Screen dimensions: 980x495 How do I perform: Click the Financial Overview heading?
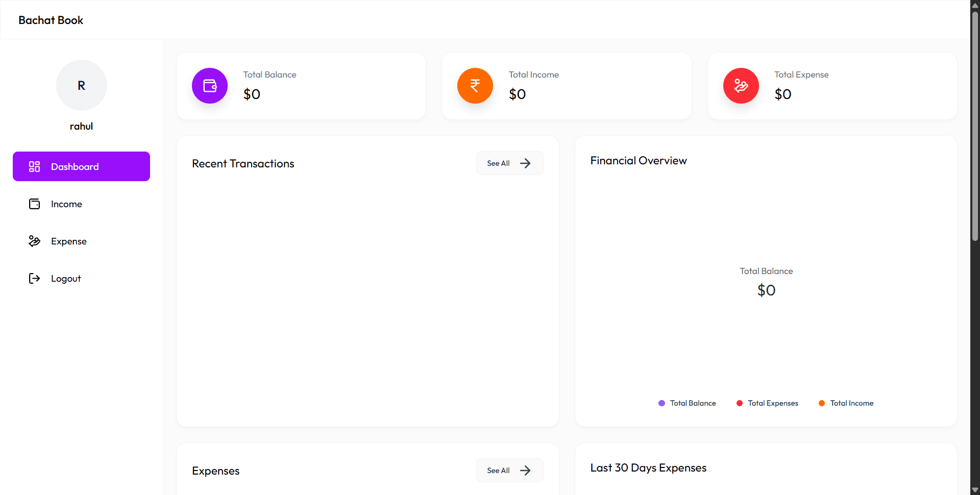point(639,160)
